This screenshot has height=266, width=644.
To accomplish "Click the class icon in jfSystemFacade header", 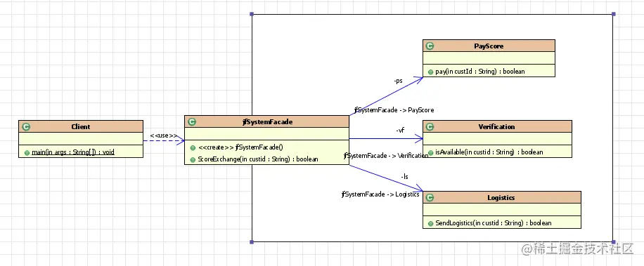I will [192, 121].
